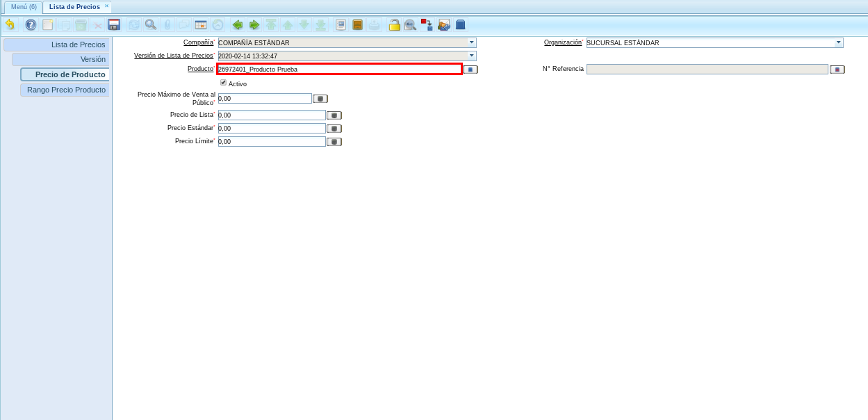Go to next record down arrow icon
868x420 pixels.
click(304, 24)
